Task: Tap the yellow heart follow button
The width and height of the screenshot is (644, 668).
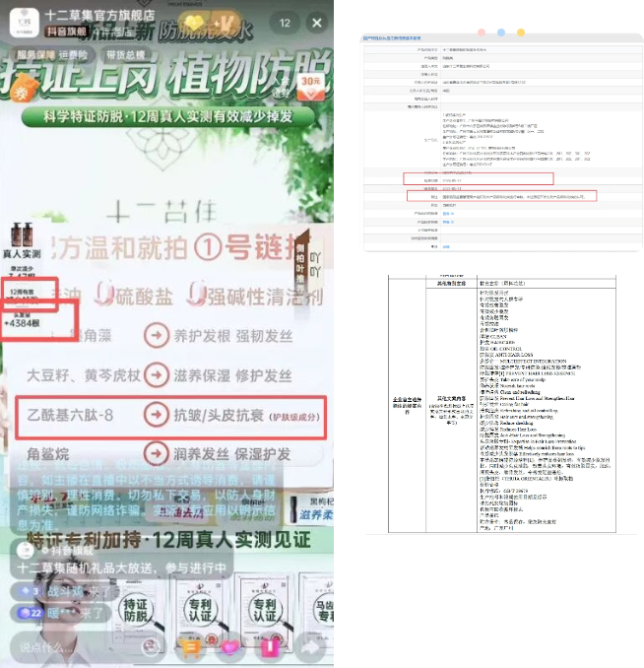Action: (x=194, y=23)
